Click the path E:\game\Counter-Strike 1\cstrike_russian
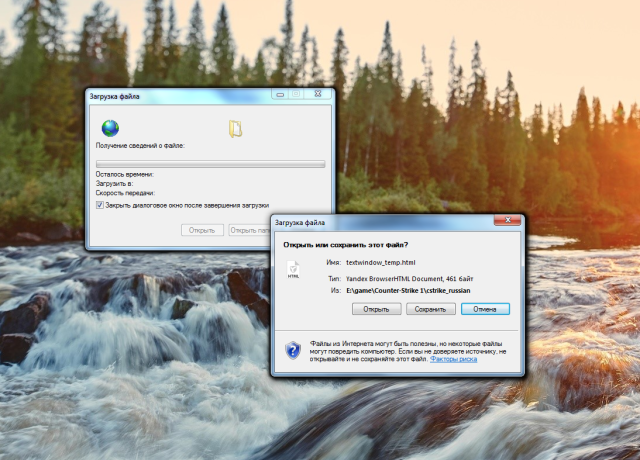 click(x=408, y=291)
